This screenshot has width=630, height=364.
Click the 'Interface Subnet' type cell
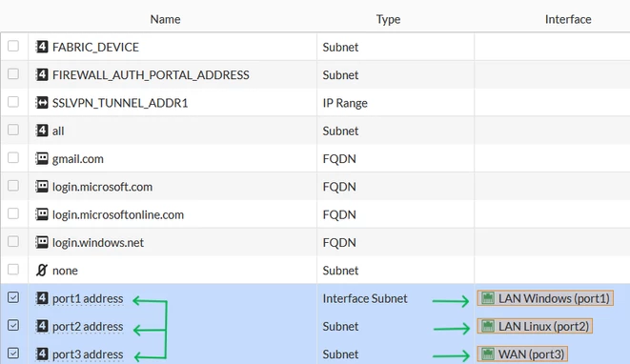[x=365, y=298]
